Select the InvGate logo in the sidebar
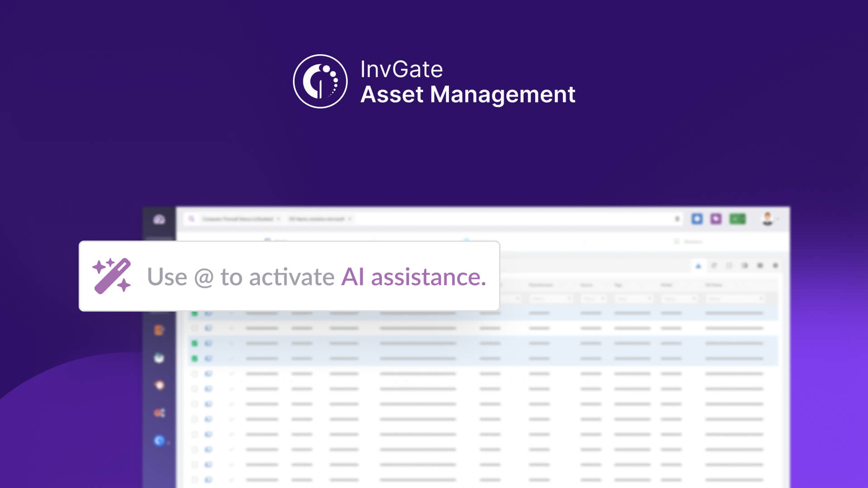 tap(159, 220)
